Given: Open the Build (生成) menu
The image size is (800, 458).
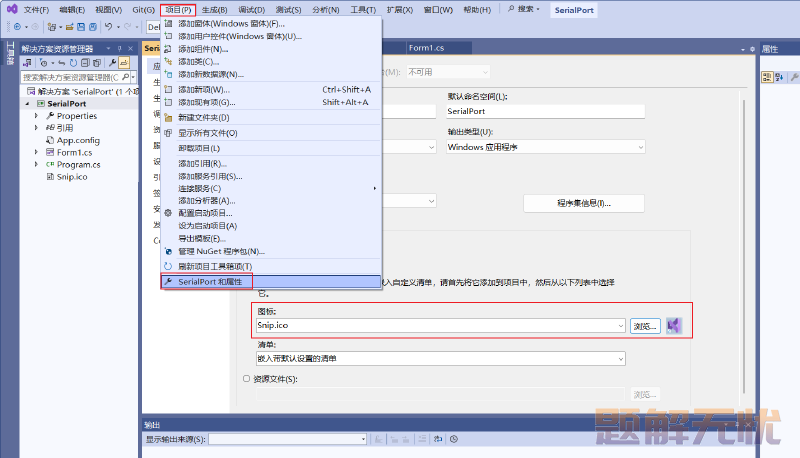Looking at the screenshot, I should tap(214, 10).
